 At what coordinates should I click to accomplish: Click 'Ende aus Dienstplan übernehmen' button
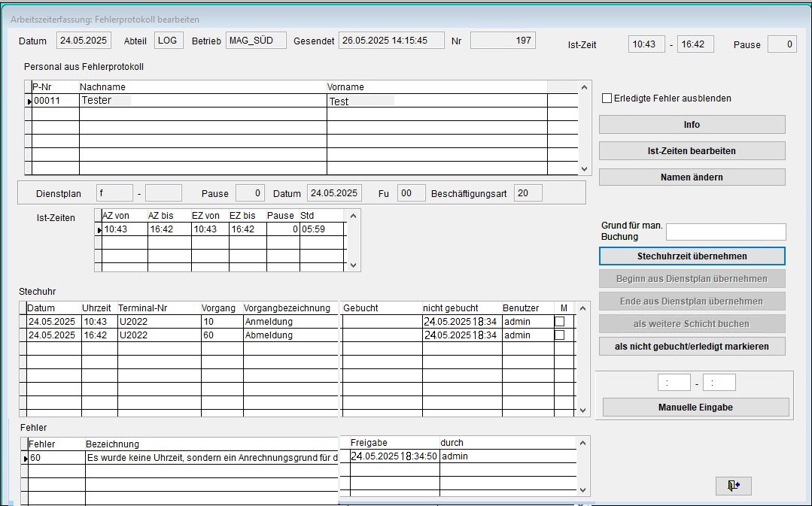point(692,301)
